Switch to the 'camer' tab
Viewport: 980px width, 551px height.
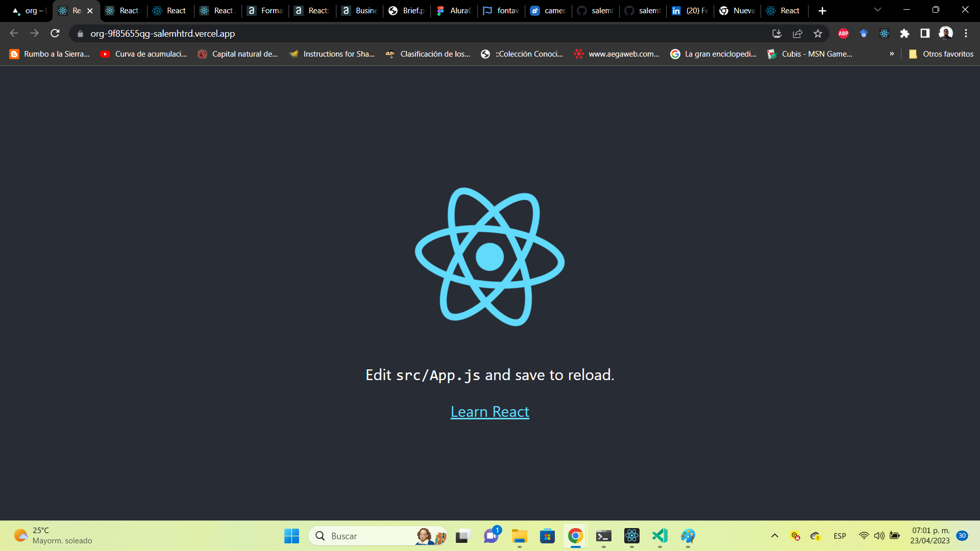click(548, 11)
